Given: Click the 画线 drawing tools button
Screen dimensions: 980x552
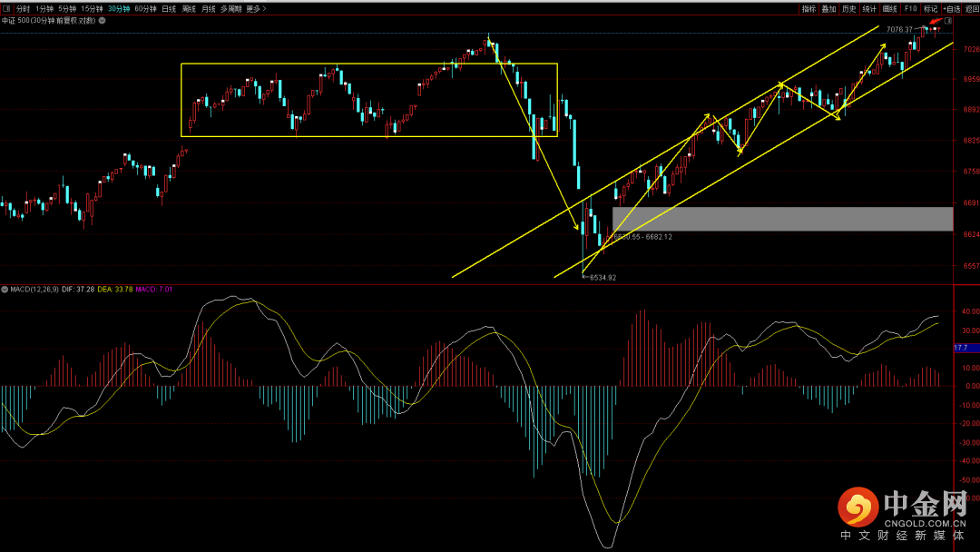Looking at the screenshot, I should click(889, 8).
